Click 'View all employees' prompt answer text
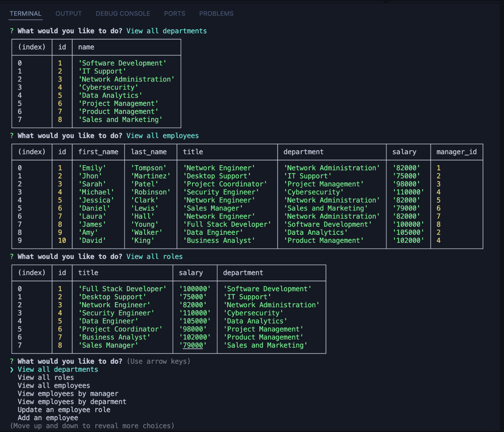The height and width of the screenshot is (432, 504). tap(163, 136)
